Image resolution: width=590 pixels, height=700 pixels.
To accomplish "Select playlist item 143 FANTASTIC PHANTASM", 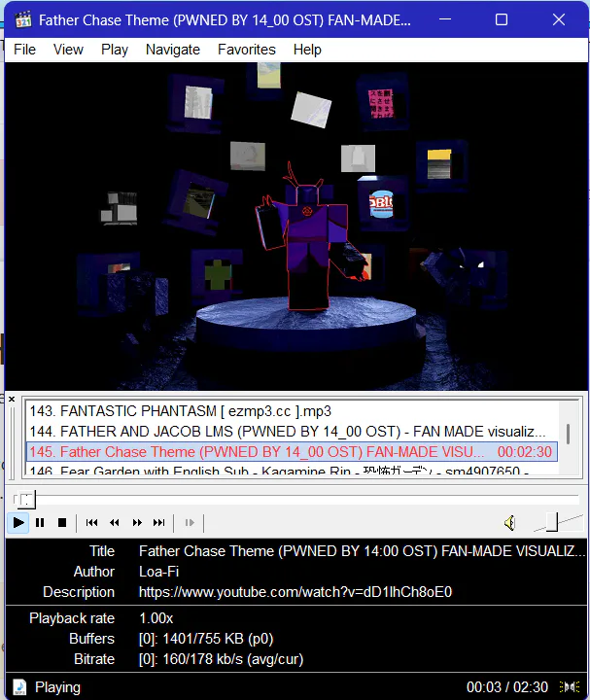I will [x=292, y=410].
